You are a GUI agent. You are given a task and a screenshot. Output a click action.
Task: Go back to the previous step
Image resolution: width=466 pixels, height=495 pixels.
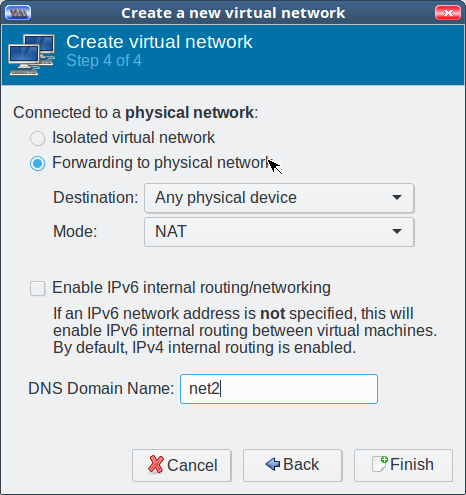coord(292,465)
